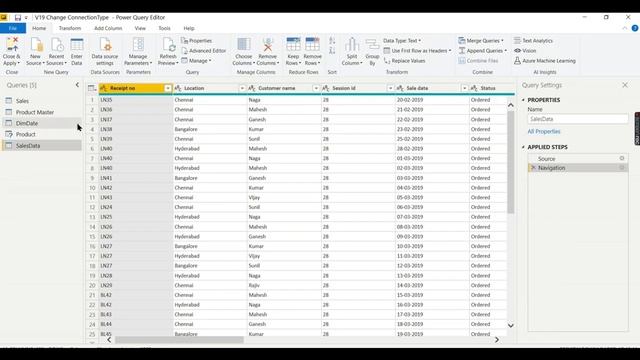Click the Remove Rows icon
The width and height of the screenshot is (640, 360).
(x=312, y=44)
